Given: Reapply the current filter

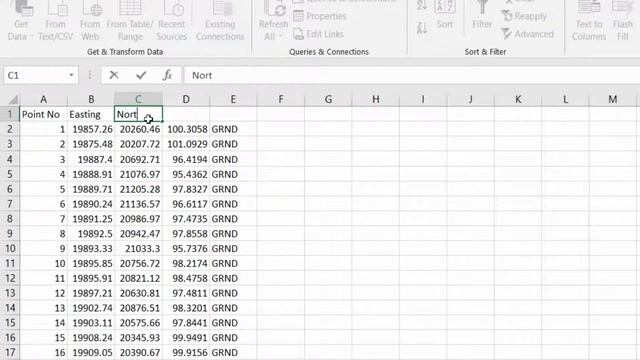Looking at the screenshot, I should 524,16.
